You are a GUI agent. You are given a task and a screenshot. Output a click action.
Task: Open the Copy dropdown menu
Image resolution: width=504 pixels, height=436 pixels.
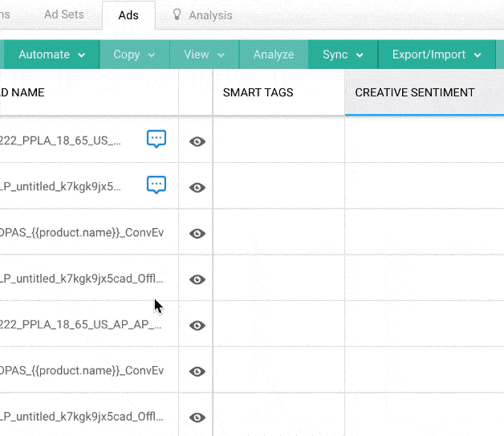point(134,55)
